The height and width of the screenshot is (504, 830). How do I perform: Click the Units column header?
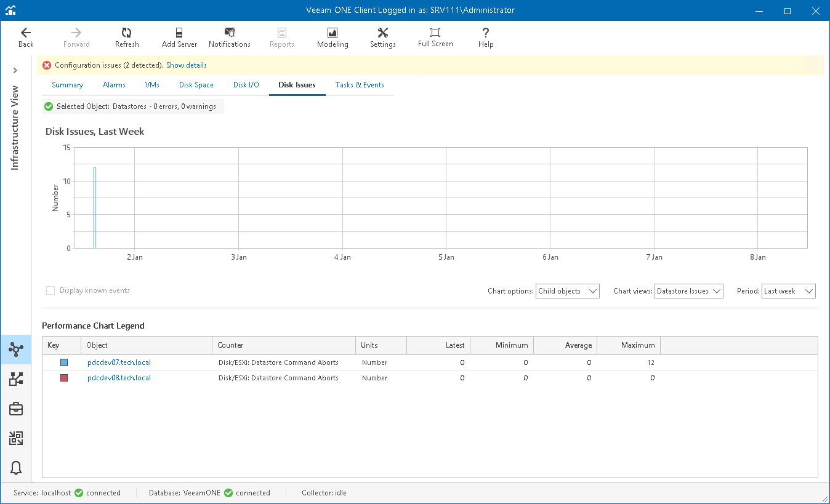tap(381, 345)
